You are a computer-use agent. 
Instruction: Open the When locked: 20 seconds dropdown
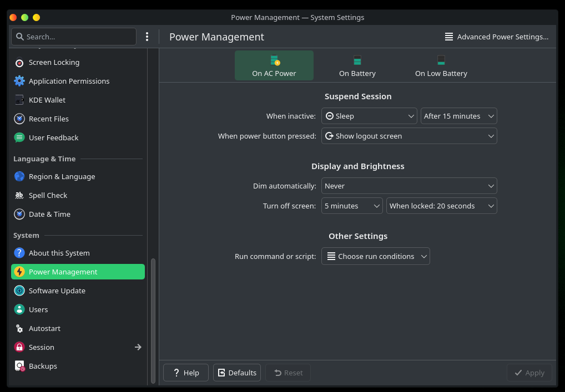pos(441,206)
